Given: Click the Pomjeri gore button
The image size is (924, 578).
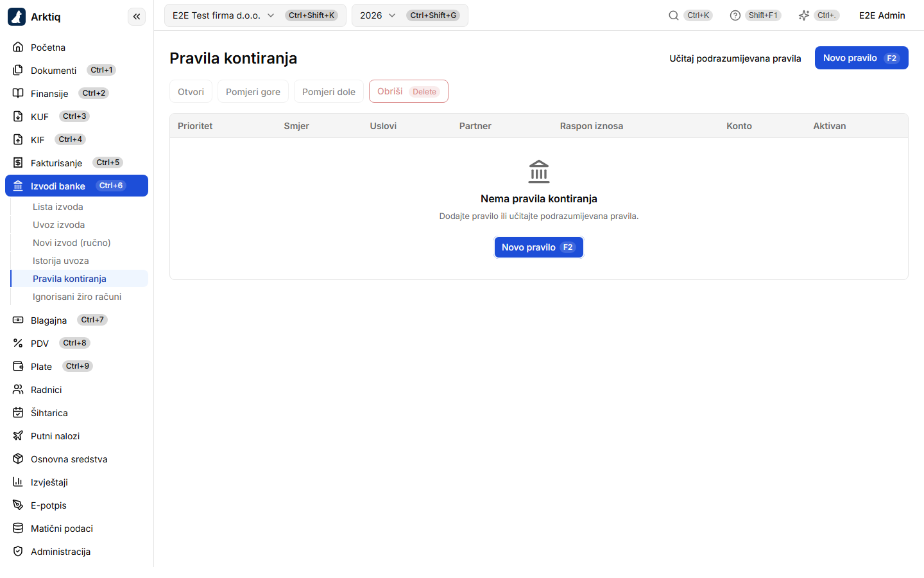Looking at the screenshot, I should click(x=253, y=91).
